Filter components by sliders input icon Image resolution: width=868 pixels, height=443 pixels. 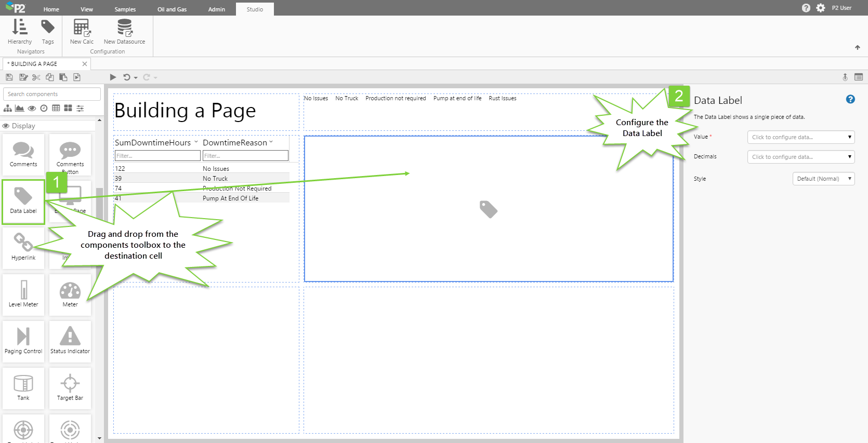tap(80, 108)
